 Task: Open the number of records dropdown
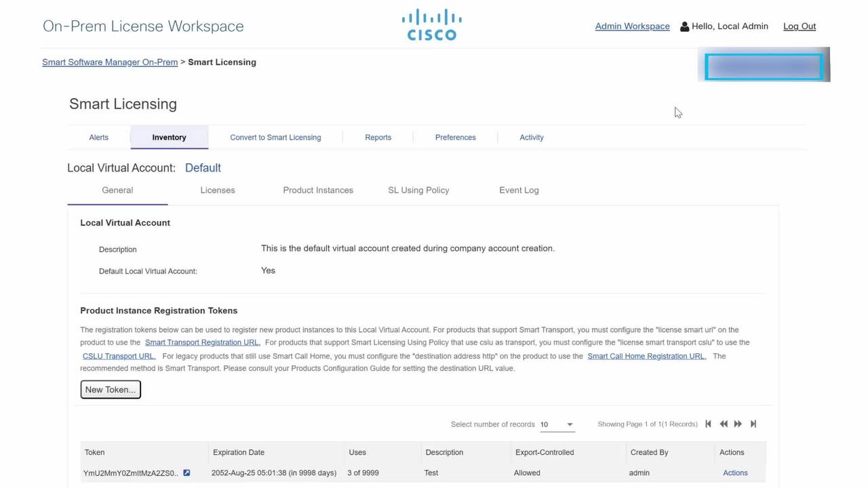pos(557,424)
